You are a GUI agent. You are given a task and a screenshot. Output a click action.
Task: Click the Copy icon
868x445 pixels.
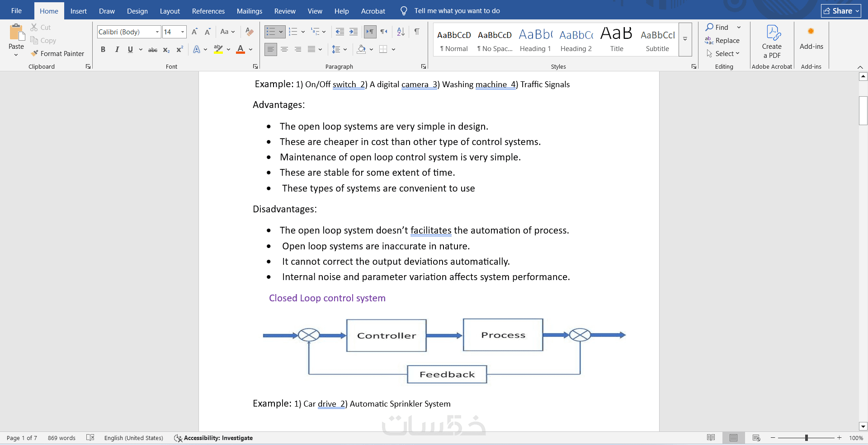point(34,41)
